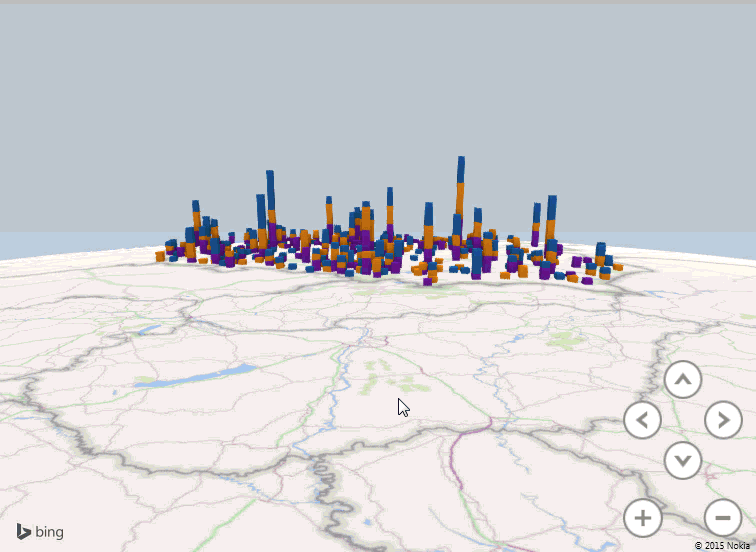Rotate the map left with the left arrow

pyautogui.click(x=642, y=420)
